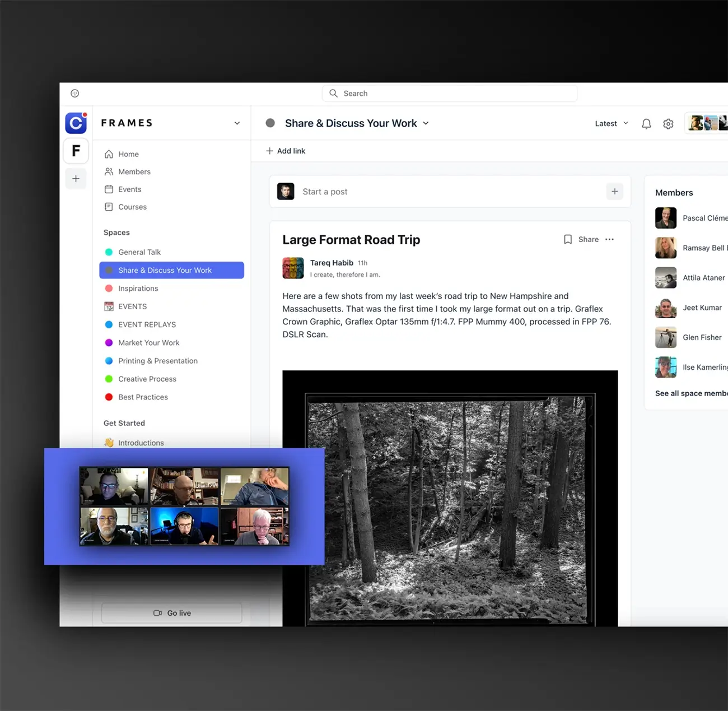
Task: Open the Latest sort dropdown
Action: tap(612, 124)
